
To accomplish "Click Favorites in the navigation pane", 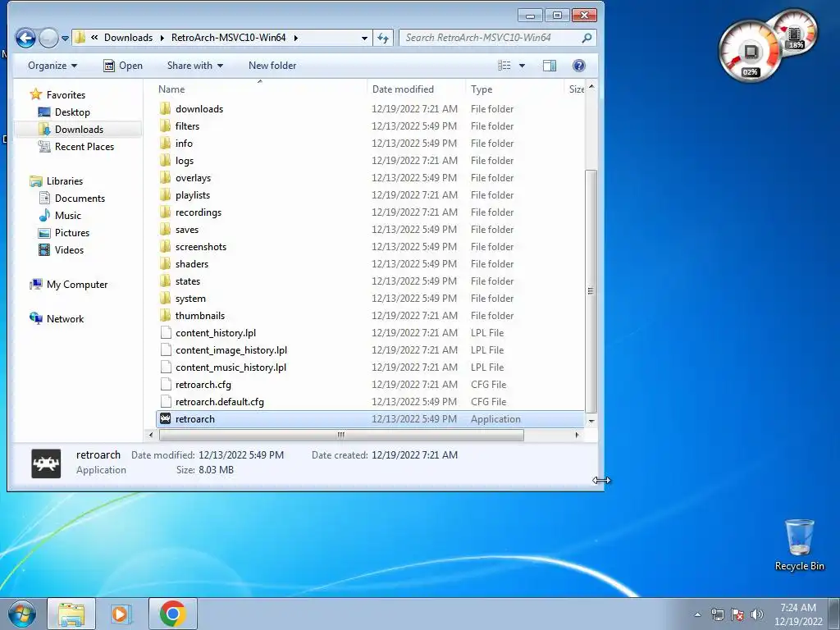I will tap(66, 95).
